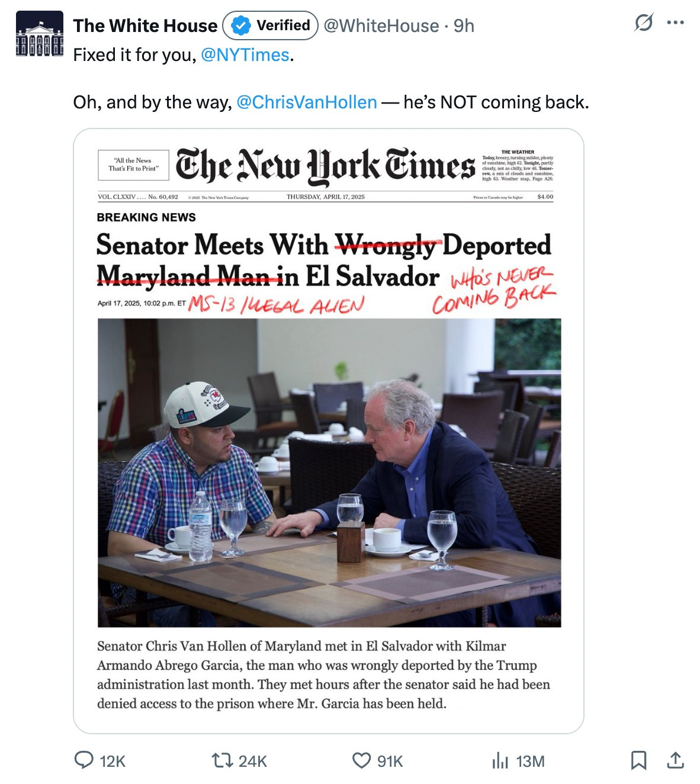View post analytics bar chart icon

coord(500,760)
